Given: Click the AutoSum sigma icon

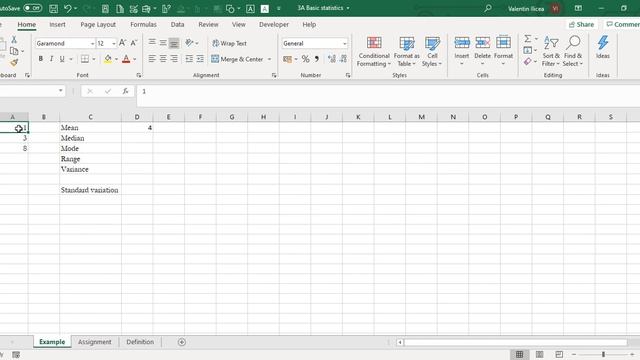Looking at the screenshot, I should (x=527, y=39).
